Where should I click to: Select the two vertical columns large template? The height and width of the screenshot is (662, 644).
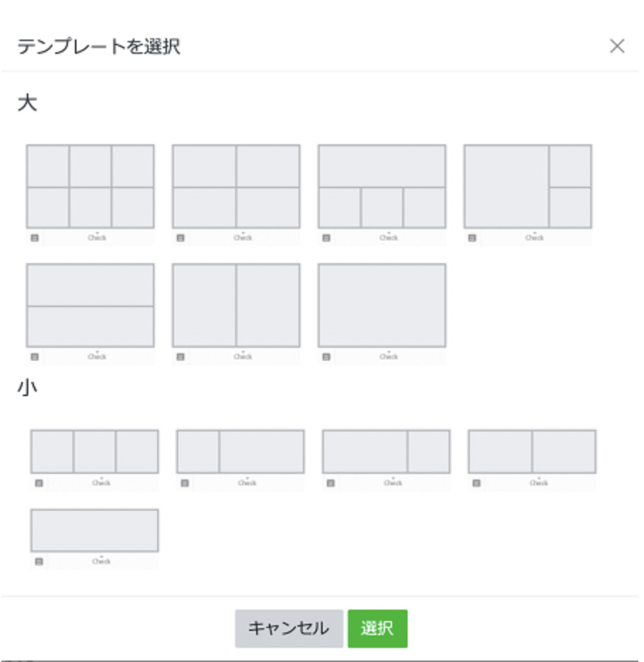click(236, 306)
